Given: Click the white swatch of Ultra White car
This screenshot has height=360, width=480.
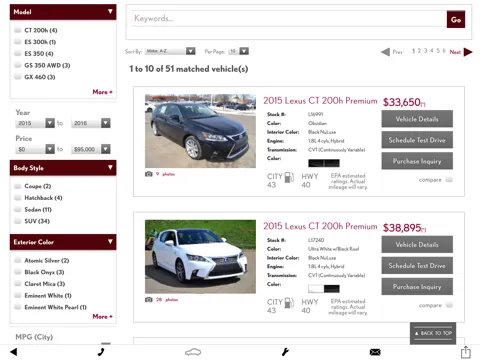Looking at the screenshot, I should [x=316, y=288].
